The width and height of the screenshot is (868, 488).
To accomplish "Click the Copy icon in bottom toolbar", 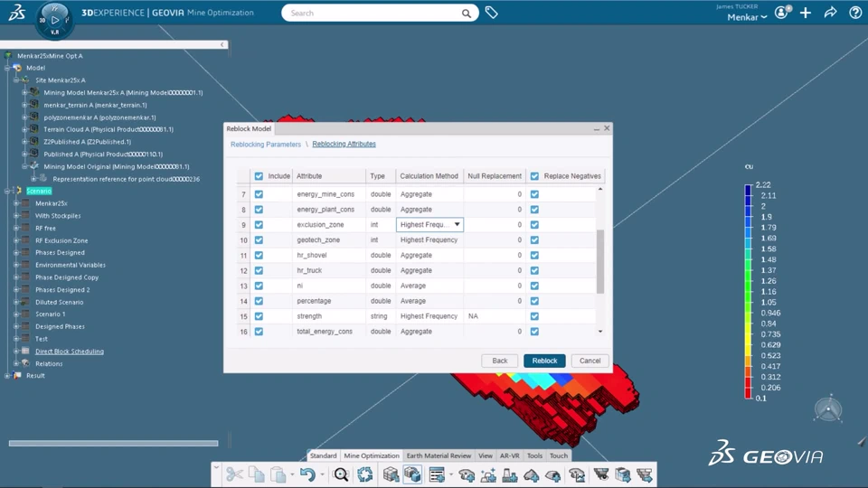I will click(256, 474).
